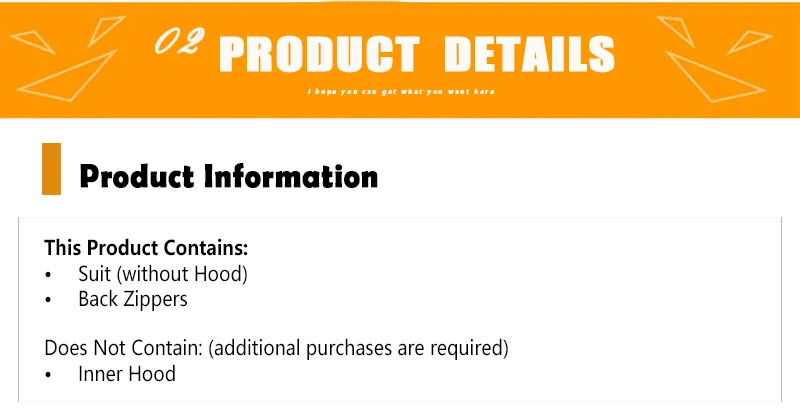
Task: Click the Product Information heading
Action: point(229,177)
